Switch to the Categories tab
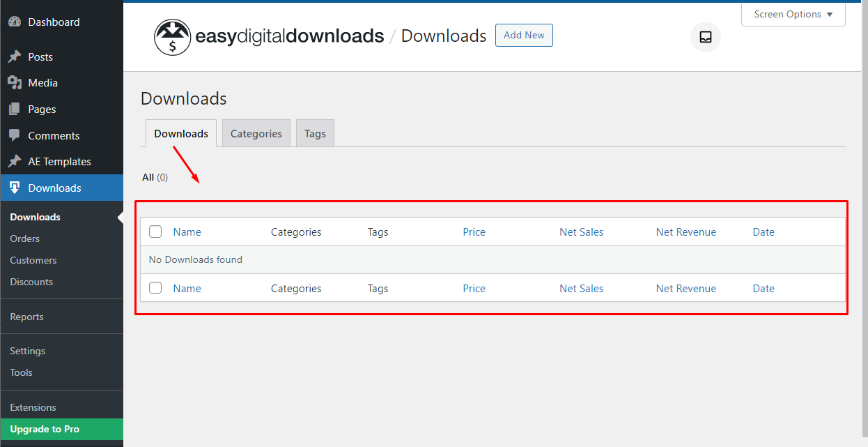Image resolution: width=868 pixels, height=447 pixels. [x=256, y=132]
